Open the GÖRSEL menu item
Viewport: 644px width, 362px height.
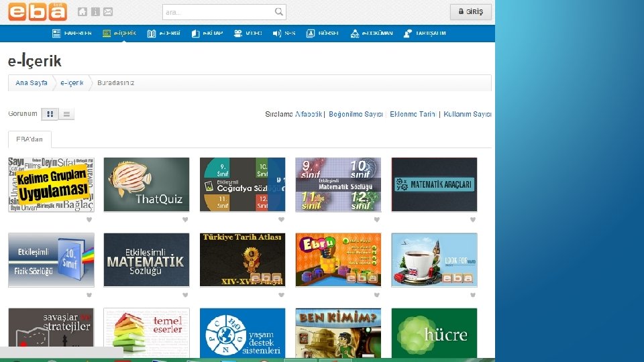coord(323,34)
